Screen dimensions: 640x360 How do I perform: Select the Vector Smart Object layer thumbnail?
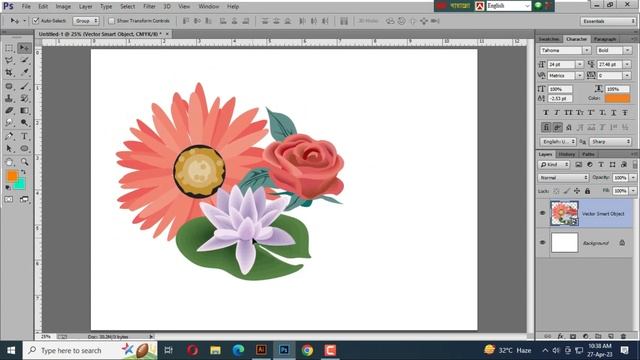(564, 213)
